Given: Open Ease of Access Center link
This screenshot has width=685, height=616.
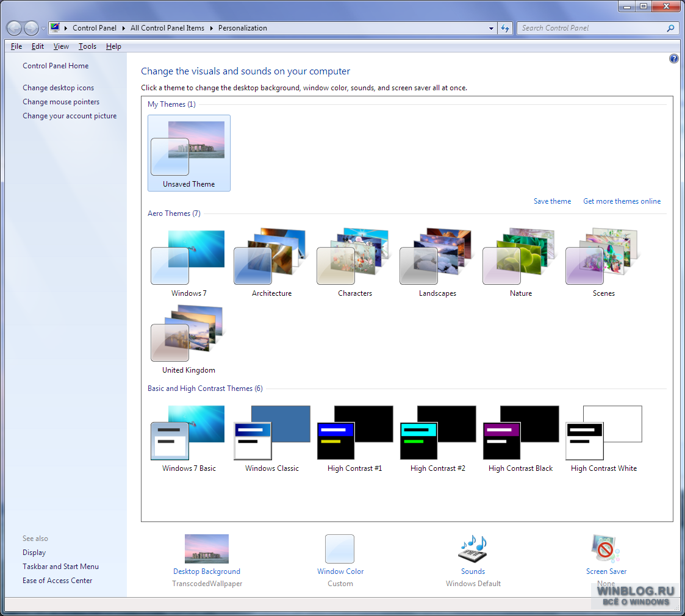Looking at the screenshot, I should pyautogui.click(x=57, y=580).
